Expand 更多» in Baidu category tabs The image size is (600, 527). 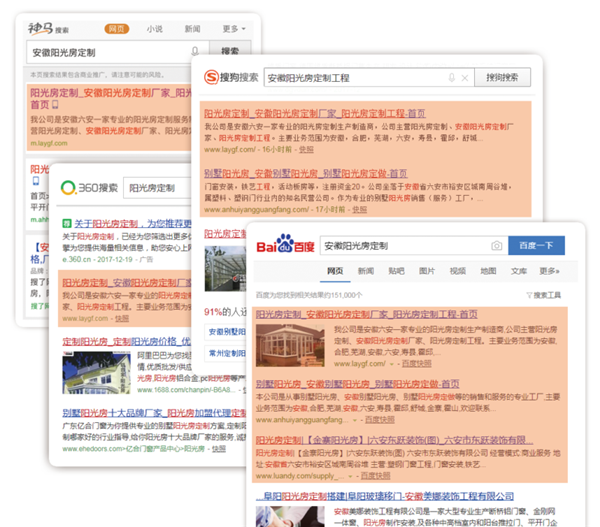click(x=549, y=271)
